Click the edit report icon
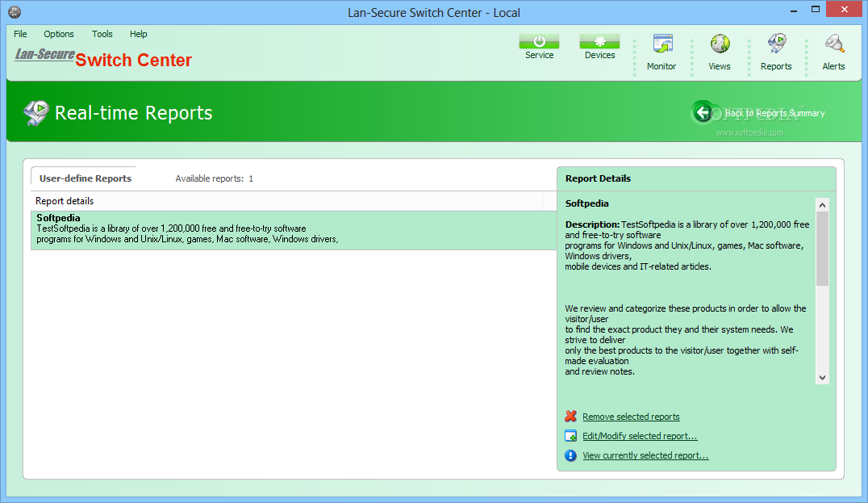 pyautogui.click(x=570, y=436)
